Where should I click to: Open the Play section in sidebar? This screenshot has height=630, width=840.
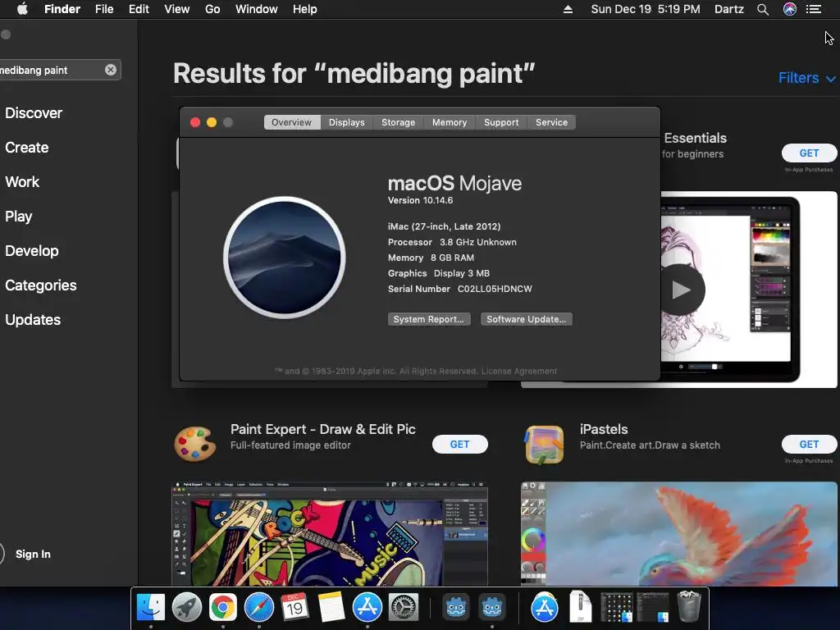19,217
